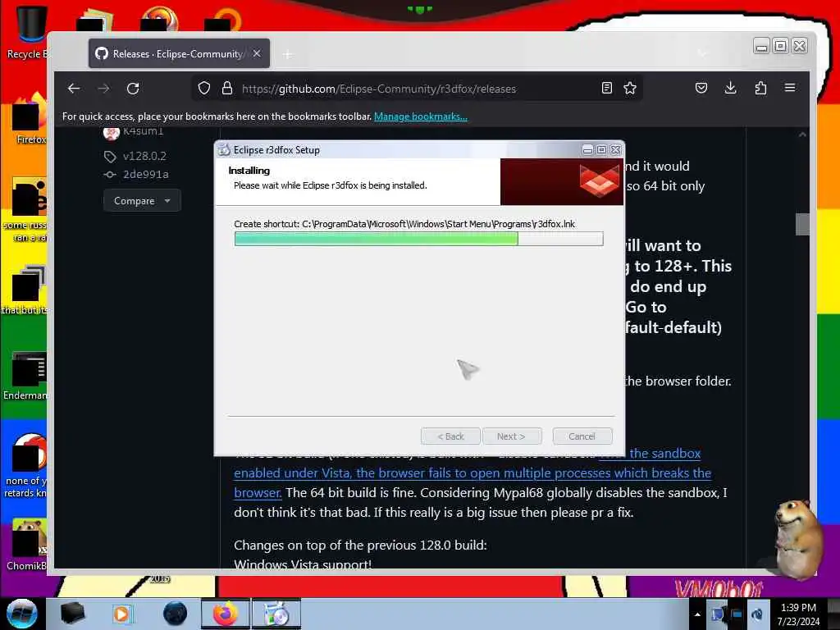Click the site padlock icon
840x630 pixels.
pyautogui.click(x=227, y=89)
